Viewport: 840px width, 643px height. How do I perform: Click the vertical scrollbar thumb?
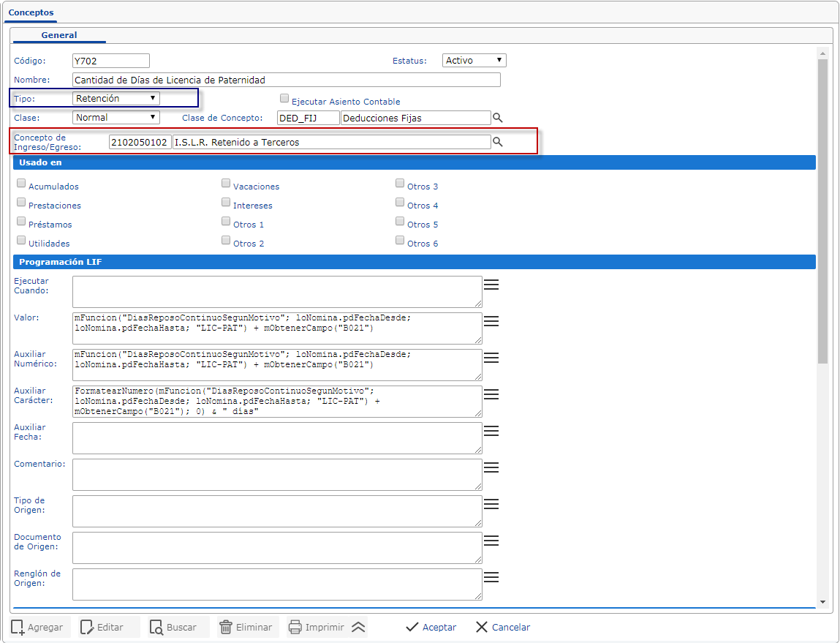tap(822, 212)
